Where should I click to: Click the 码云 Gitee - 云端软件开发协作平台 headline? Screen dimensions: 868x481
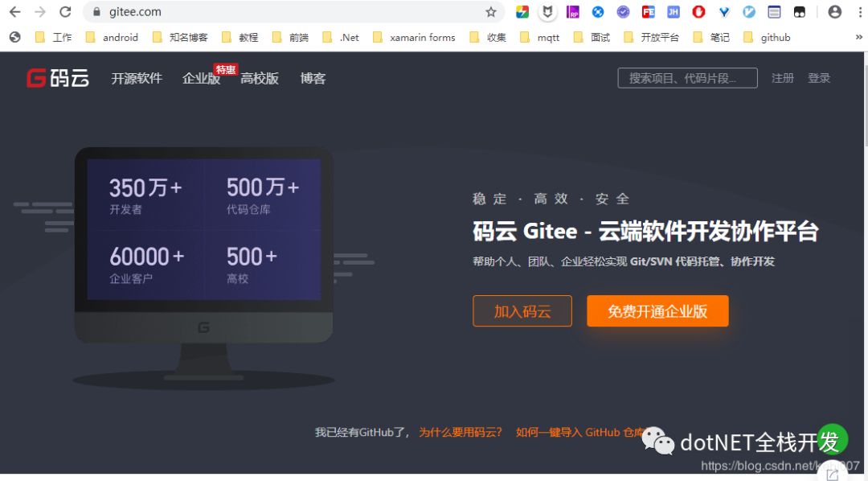pos(645,231)
